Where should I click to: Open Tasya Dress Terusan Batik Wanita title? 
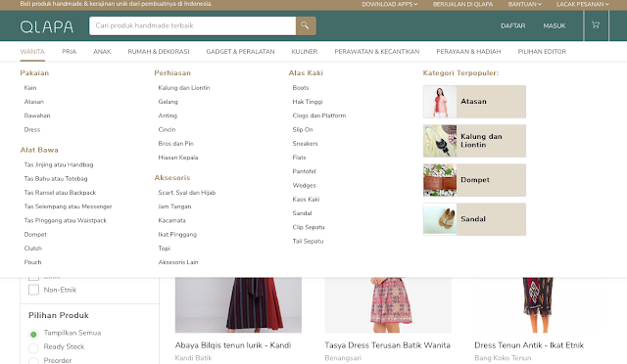tap(388, 345)
